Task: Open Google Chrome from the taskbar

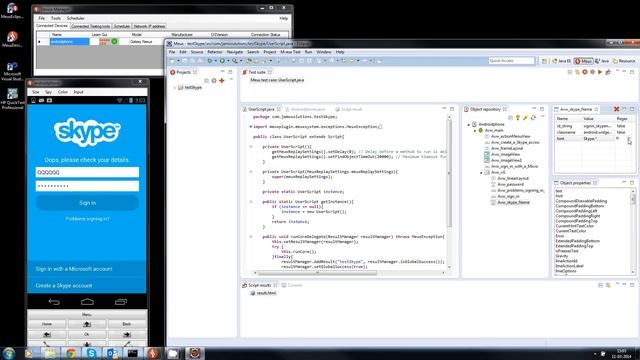Action: 71,353
